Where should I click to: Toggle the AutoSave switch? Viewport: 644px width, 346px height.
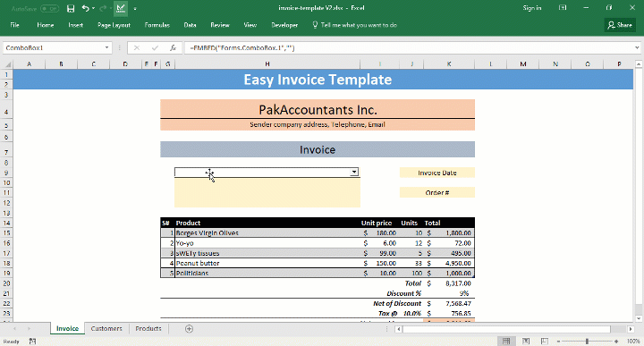click(x=49, y=8)
